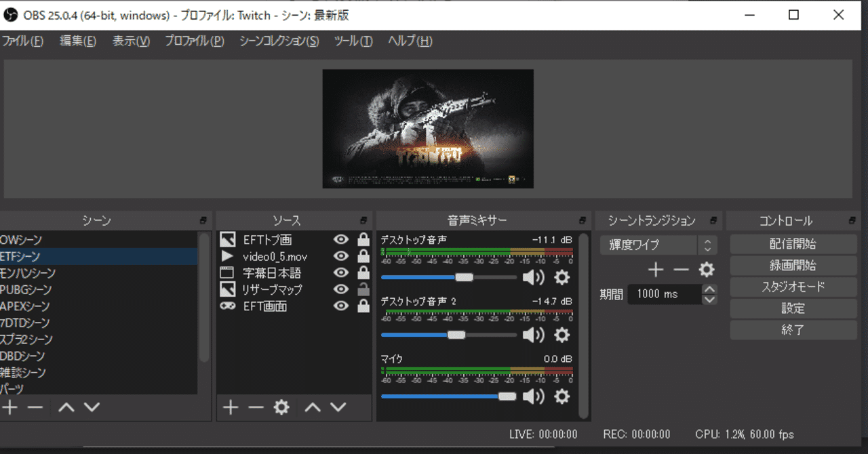The height and width of the screenshot is (454, 868).
Task: Select the APEXシーン scene
Action: tap(99, 306)
